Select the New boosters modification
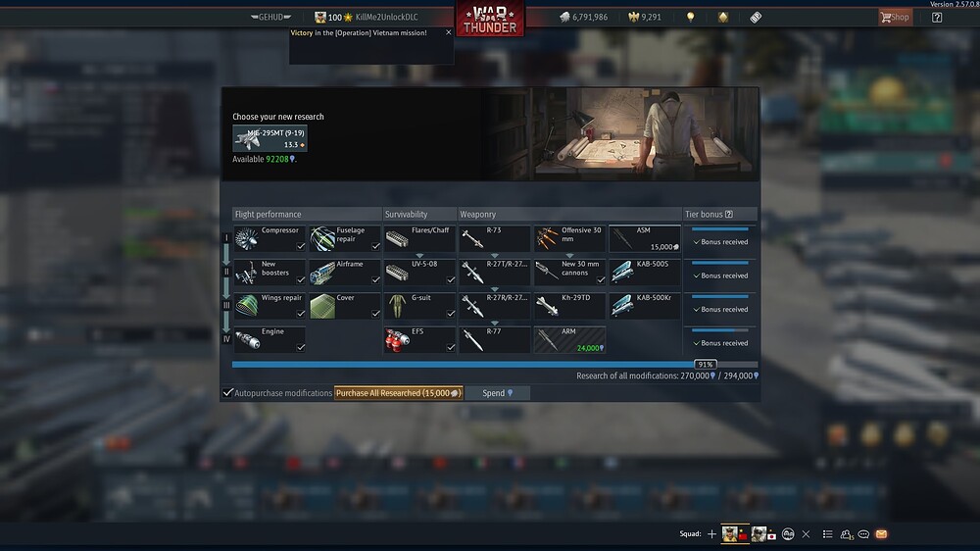 [x=269, y=273]
